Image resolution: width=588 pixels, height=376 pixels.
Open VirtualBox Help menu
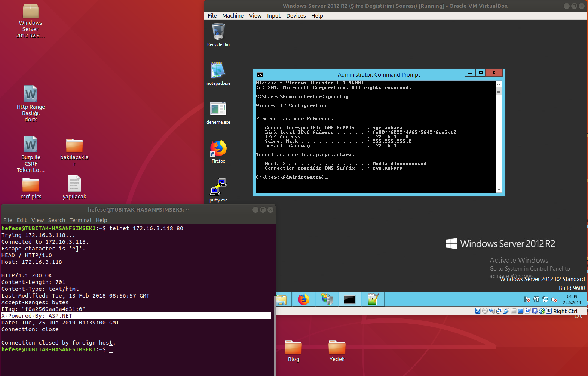(317, 16)
